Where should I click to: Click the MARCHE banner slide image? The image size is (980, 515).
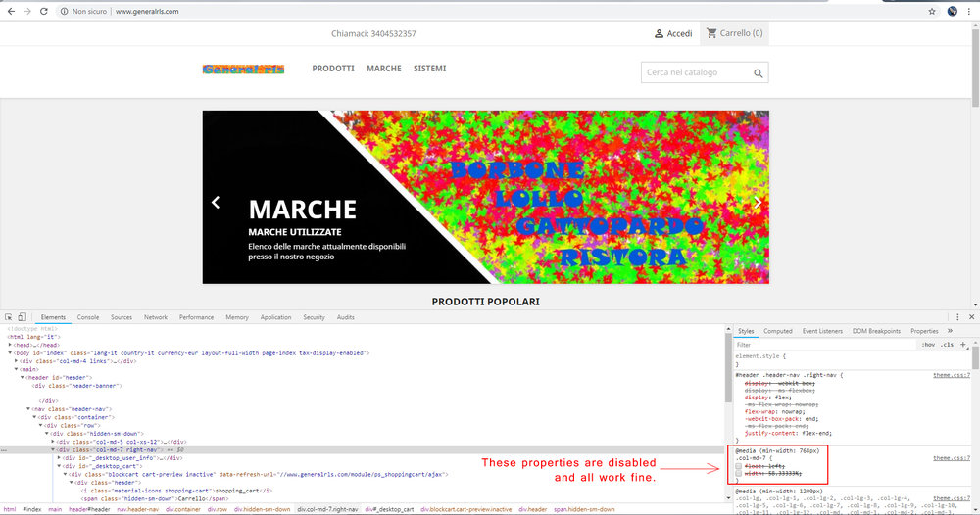486,197
